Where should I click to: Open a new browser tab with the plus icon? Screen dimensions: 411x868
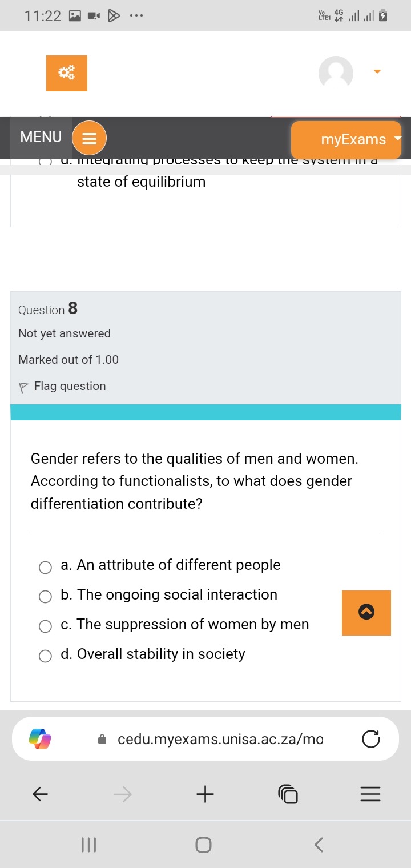click(205, 794)
